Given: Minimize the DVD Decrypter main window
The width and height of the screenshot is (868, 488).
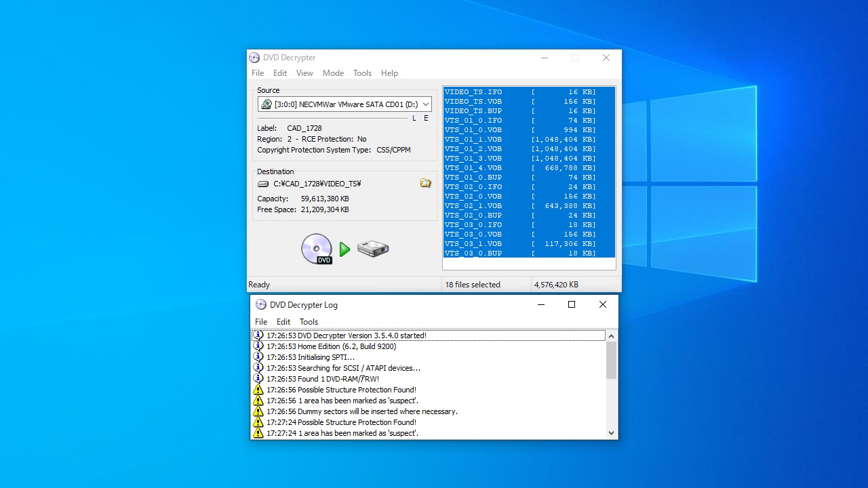Looking at the screenshot, I should 545,58.
